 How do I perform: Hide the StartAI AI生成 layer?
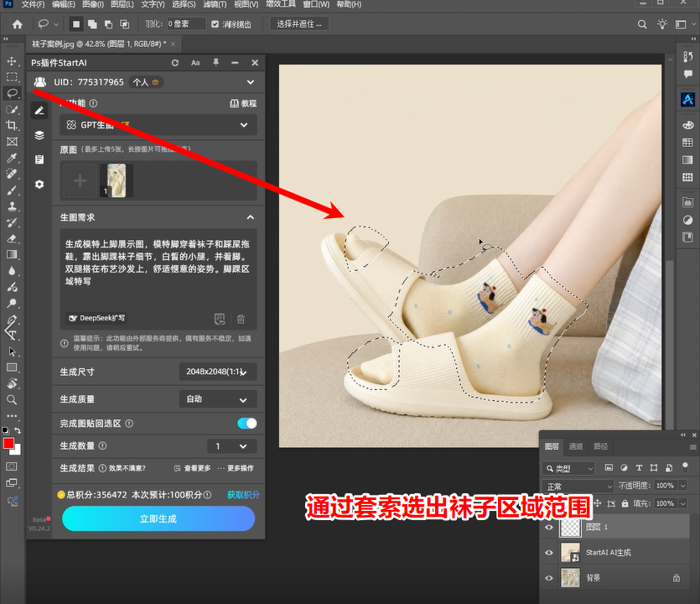coord(549,553)
